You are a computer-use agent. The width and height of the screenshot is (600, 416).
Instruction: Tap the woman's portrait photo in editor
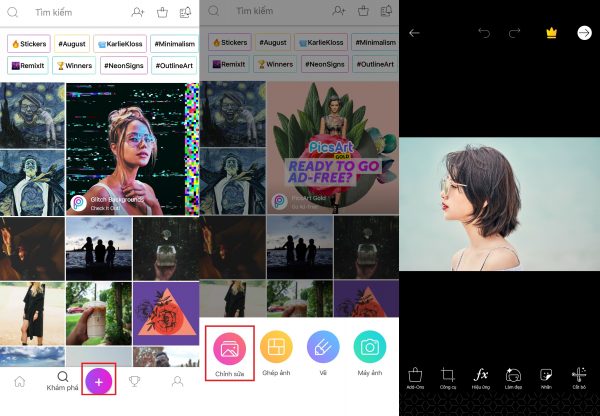pos(499,204)
